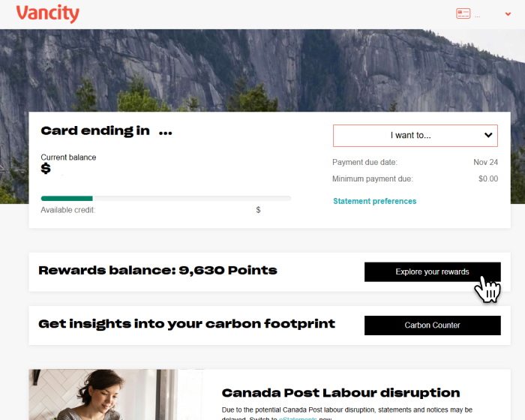525x420 pixels.
Task: Click the $0.00 minimum payment amount
Action: 487,178
